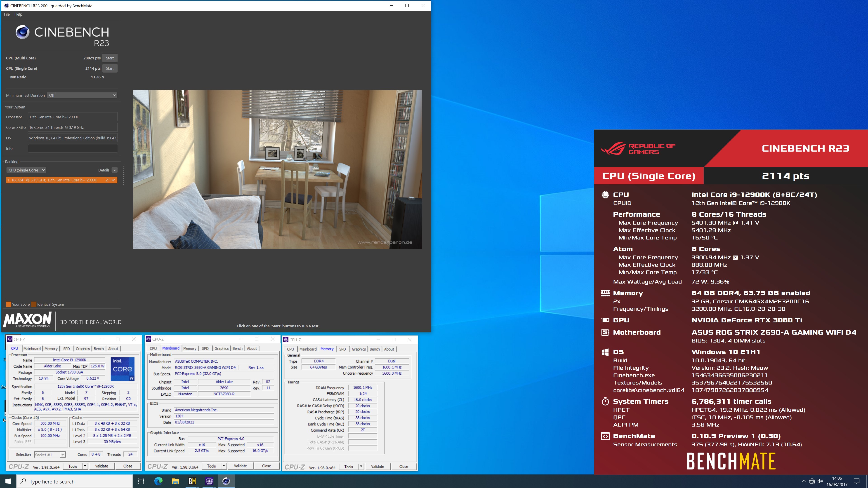The height and width of the screenshot is (488, 868).
Task: Click Tools button in first CPU-Z window
Action: [x=73, y=466]
